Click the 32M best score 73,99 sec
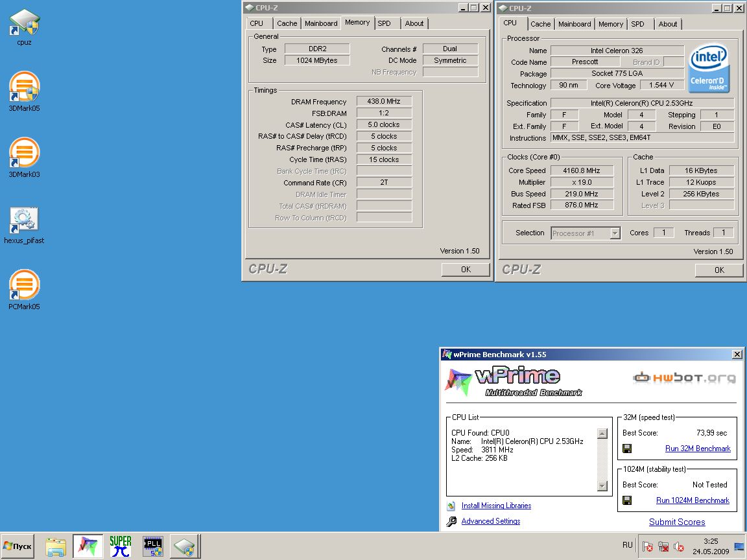Image resolution: width=747 pixels, height=560 pixels. [712, 433]
